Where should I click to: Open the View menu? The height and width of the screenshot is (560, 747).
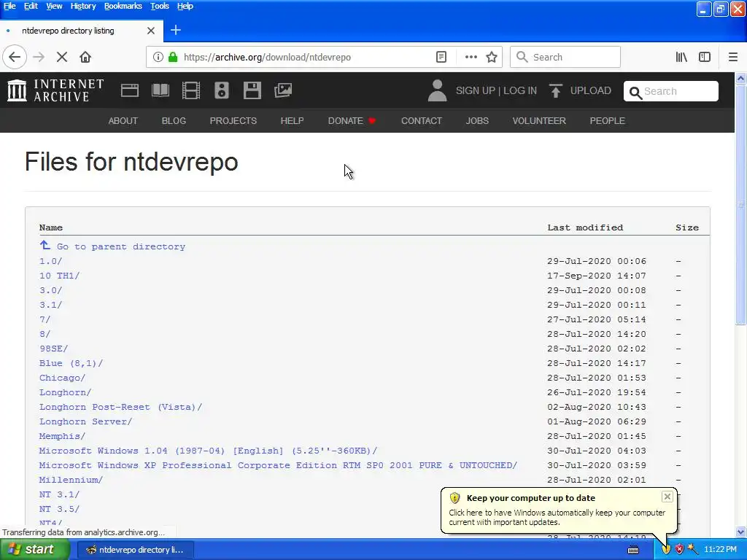click(54, 6)
